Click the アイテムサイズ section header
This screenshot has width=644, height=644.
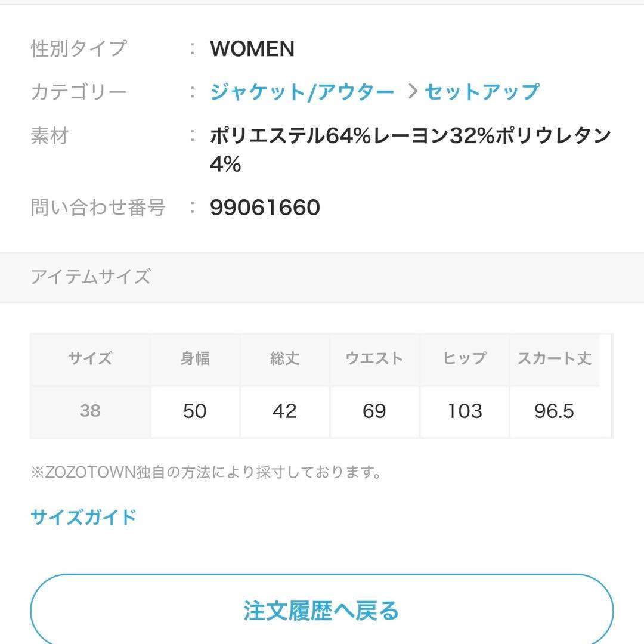[x=91, y=277]
